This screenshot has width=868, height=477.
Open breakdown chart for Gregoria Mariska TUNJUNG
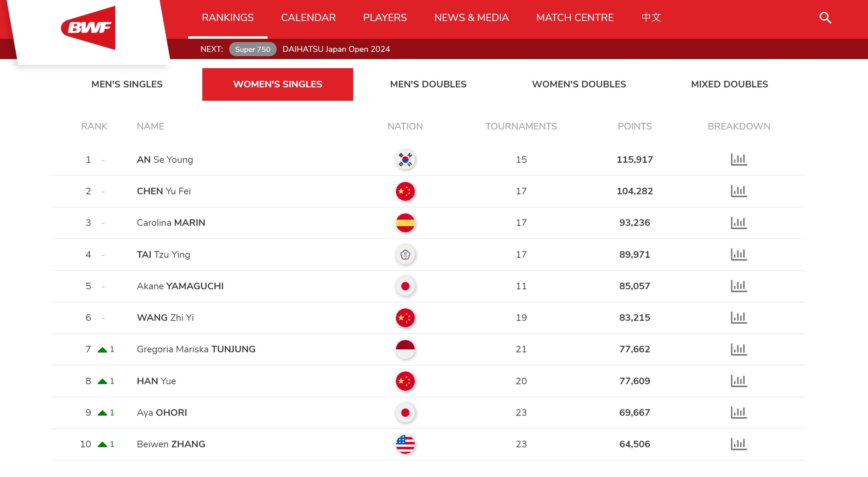(739, 349)
